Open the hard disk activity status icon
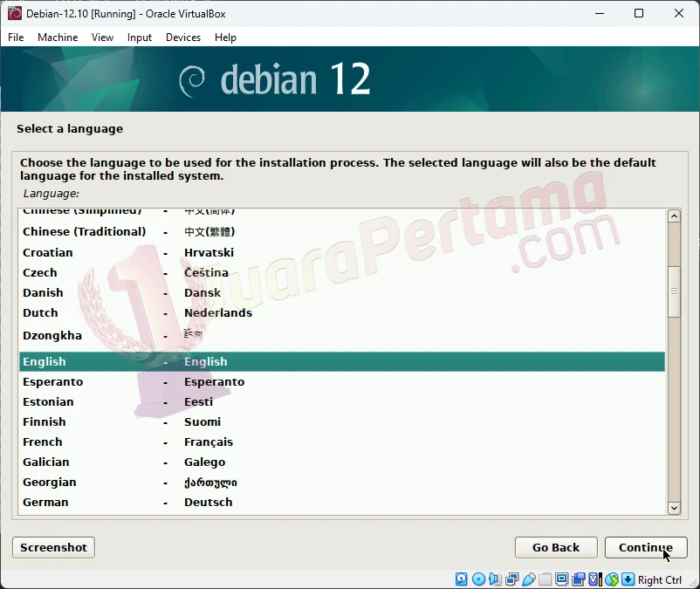Image resolution: width=700 pixels, height=589 pixels. [461, 579]
